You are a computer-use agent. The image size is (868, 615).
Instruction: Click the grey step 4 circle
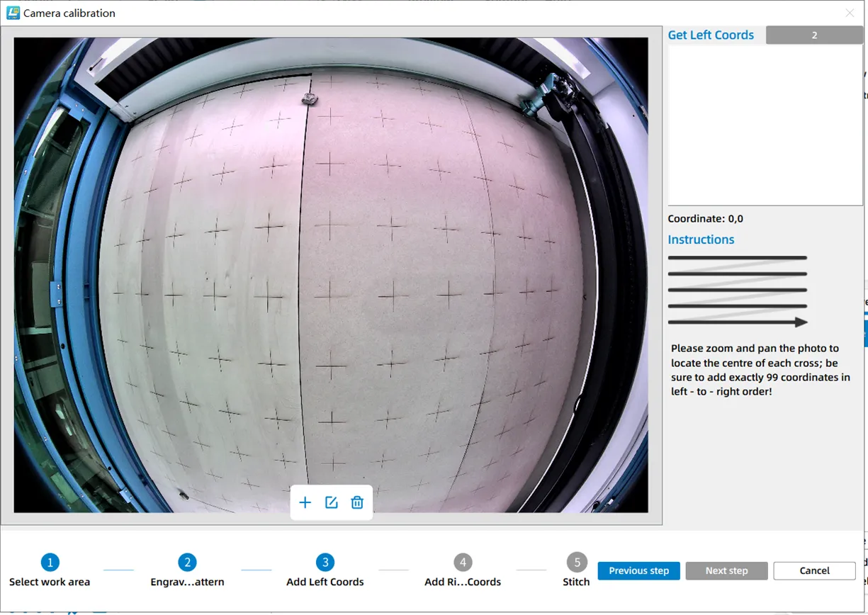pyautogui.click(x=463, y=563)
